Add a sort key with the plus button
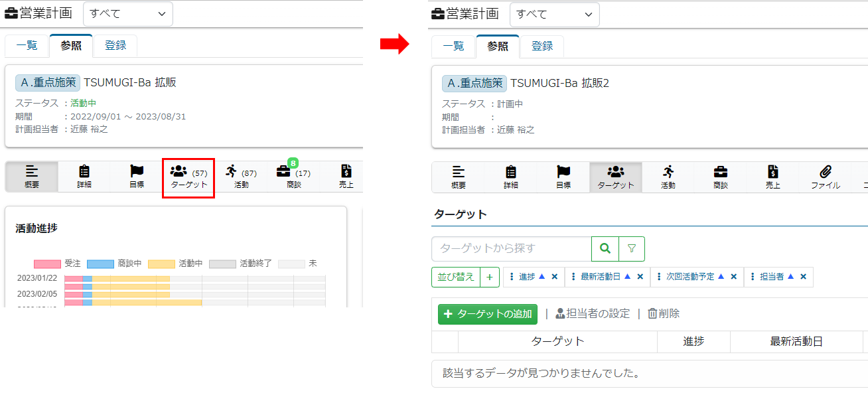The height and width of the screenshot is (393, 868). 489,277
